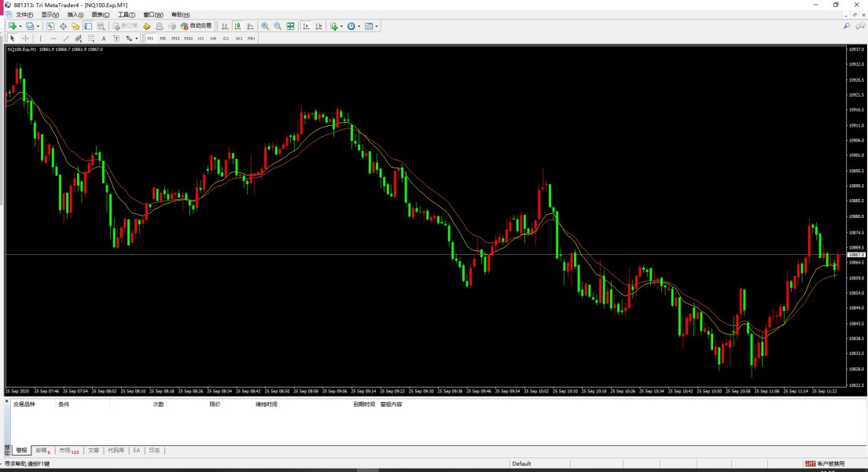Expand the Profiles dropdown arrow

coord(38,26)
